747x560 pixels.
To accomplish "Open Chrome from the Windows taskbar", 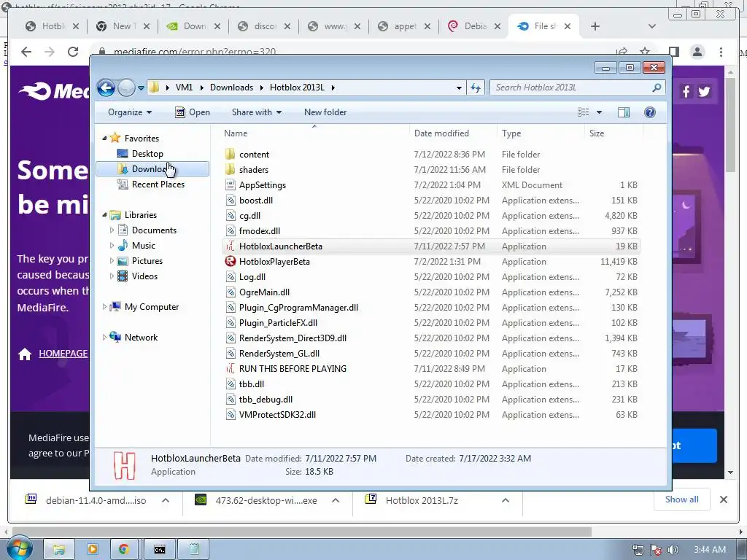I will [124, 550].
